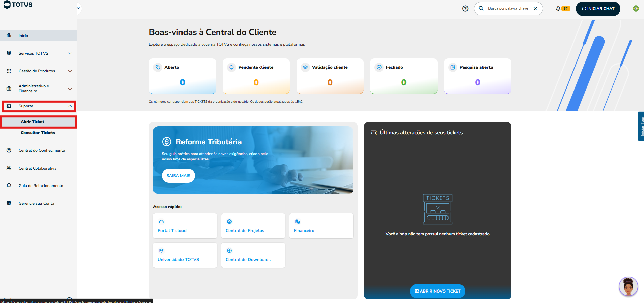Click the Universidade TOTVS graduation icon
This screenshot has height=303, width=644.
click(161, 251)
